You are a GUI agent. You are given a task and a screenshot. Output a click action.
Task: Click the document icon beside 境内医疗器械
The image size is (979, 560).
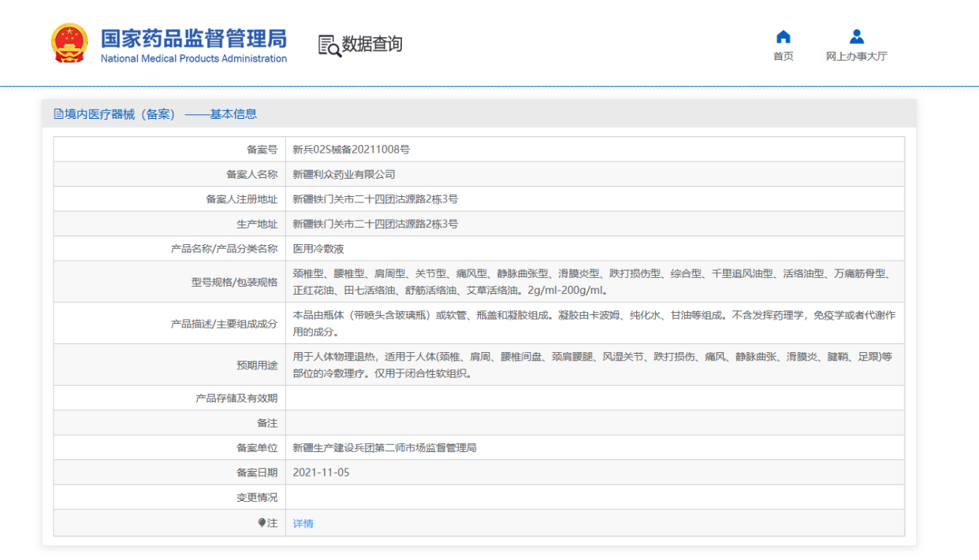point(58,113)
